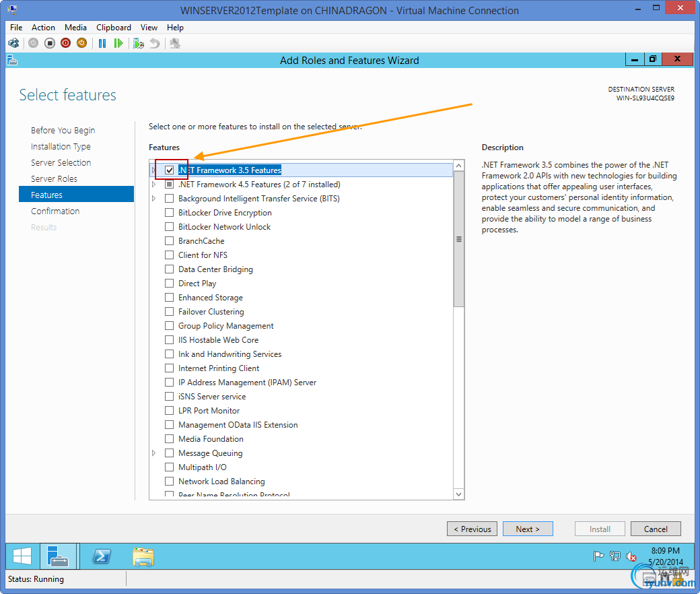Pause the virtual machine
The height and width of the screenshot is (594, 700).
click(x=102, y=43)
